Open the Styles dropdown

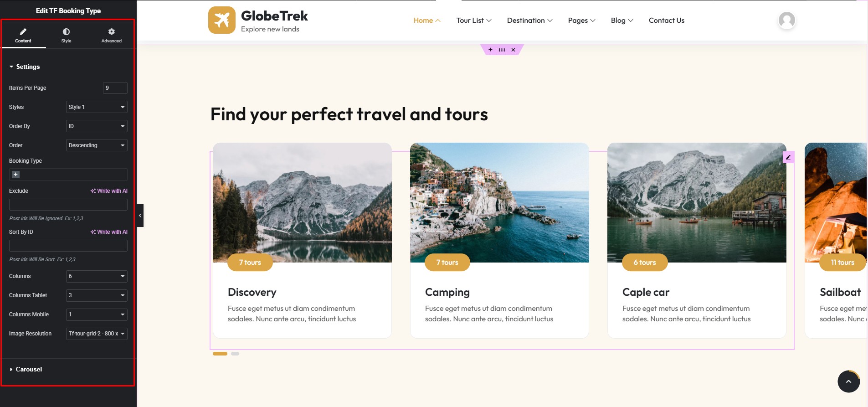point(97,107)
